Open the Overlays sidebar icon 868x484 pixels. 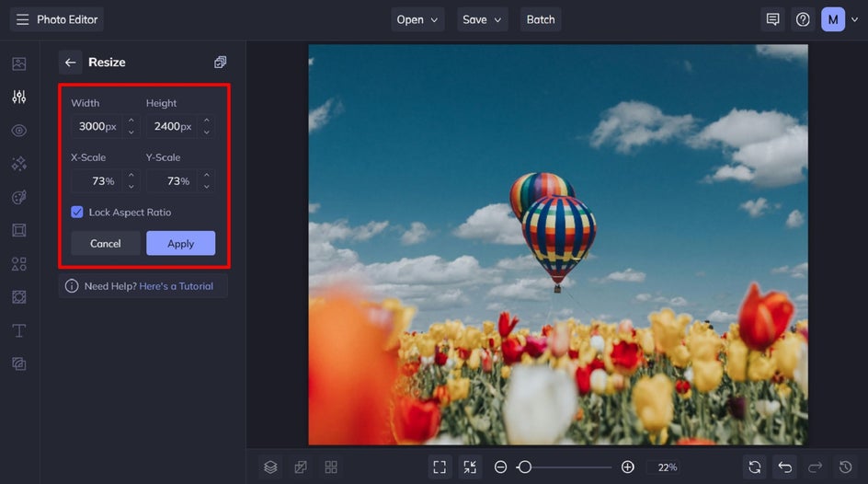18,297
